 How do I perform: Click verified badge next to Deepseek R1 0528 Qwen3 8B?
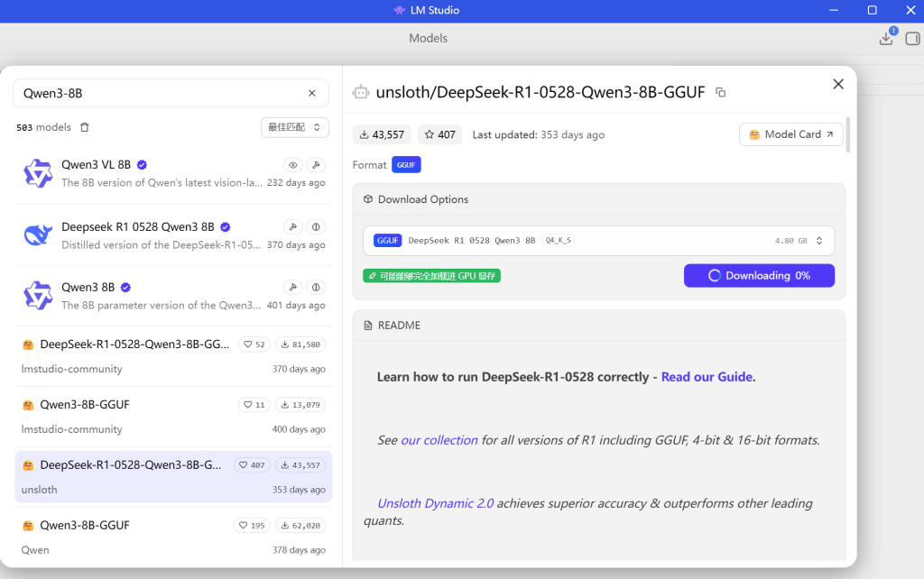pos(225,226)
